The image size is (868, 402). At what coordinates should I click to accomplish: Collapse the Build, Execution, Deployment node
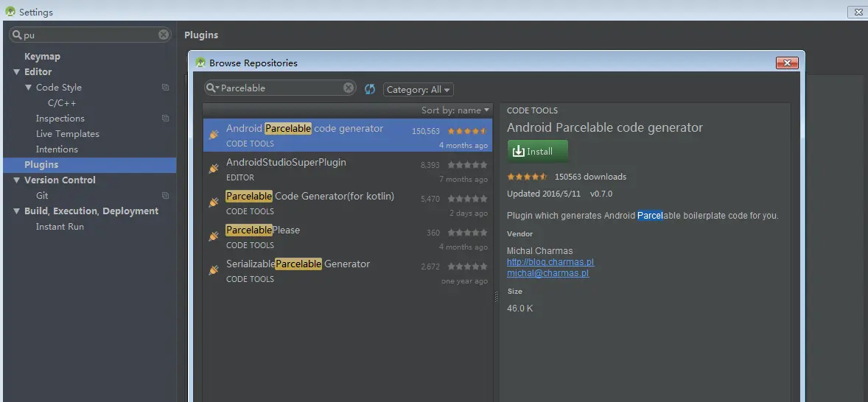(x=17, y=211)
